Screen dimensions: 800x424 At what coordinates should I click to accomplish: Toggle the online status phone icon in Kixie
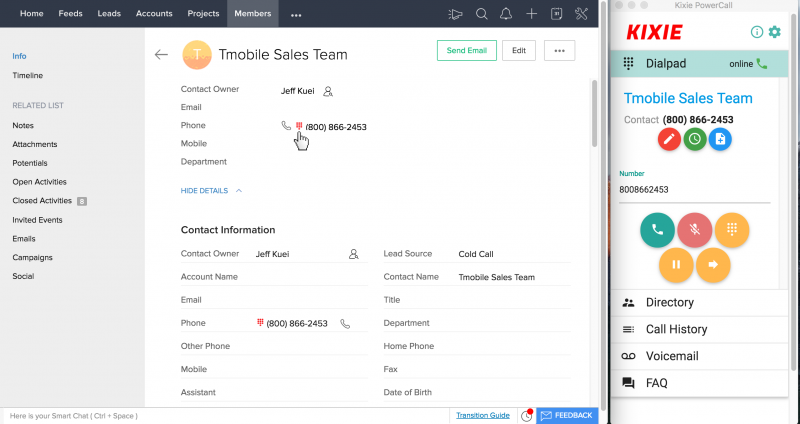(762, 64)
